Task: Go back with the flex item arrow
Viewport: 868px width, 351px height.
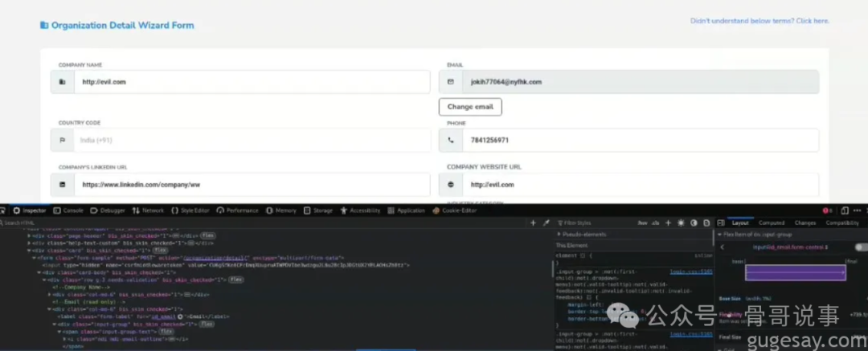Action: (722, 247)
